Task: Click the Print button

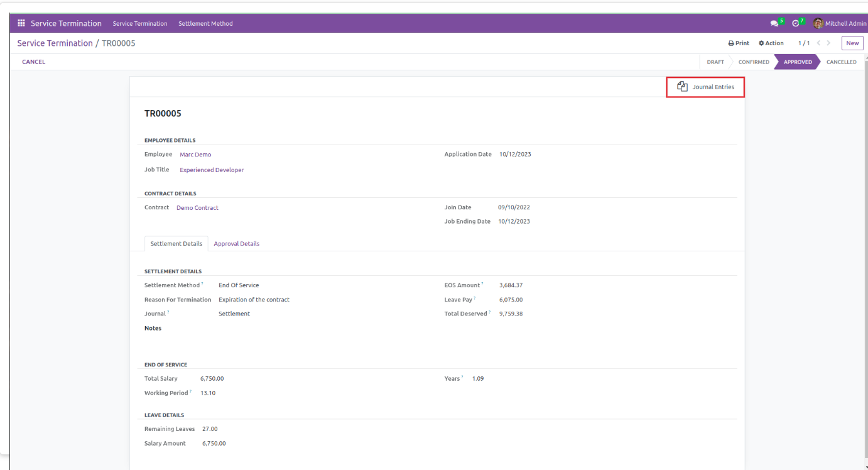Action: 739,43
